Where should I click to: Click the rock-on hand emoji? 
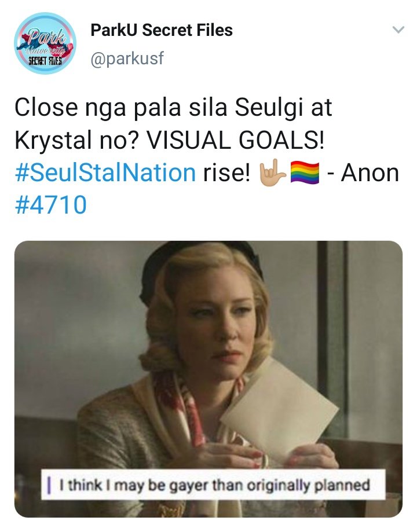click(273, 173)
